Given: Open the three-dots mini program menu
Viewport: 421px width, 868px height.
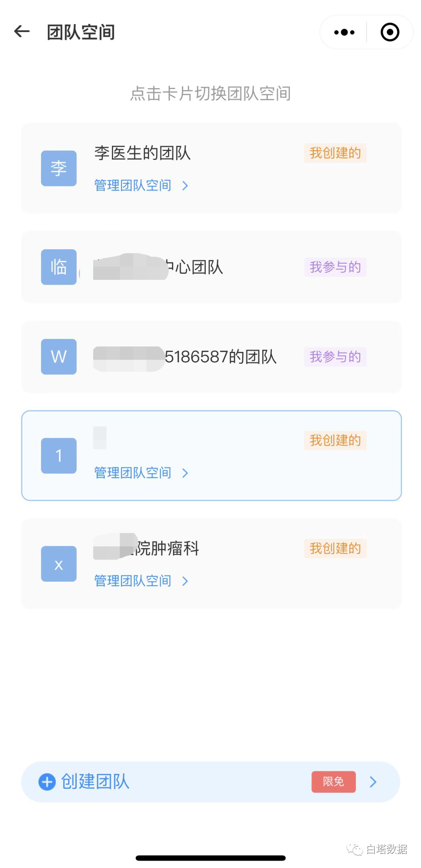Looking at the screenshot, I should 344,32.
